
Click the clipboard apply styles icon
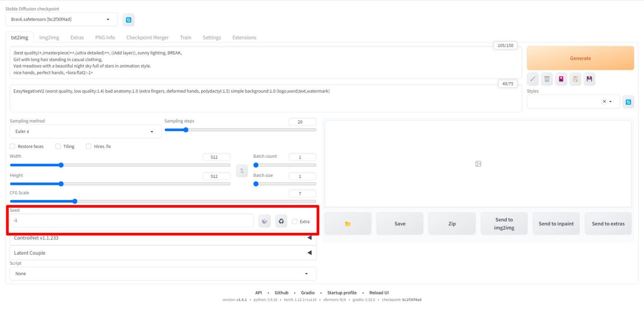click(575, 79)
